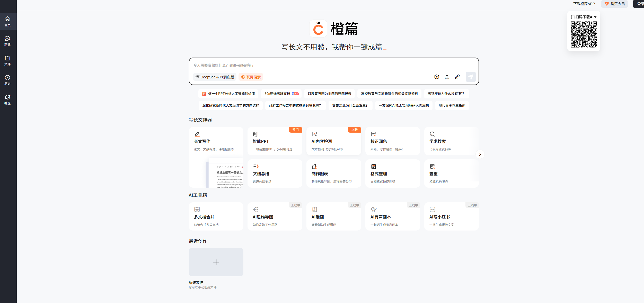
Task: Click the cube icon in input box
Action: [x=437, y=77]
